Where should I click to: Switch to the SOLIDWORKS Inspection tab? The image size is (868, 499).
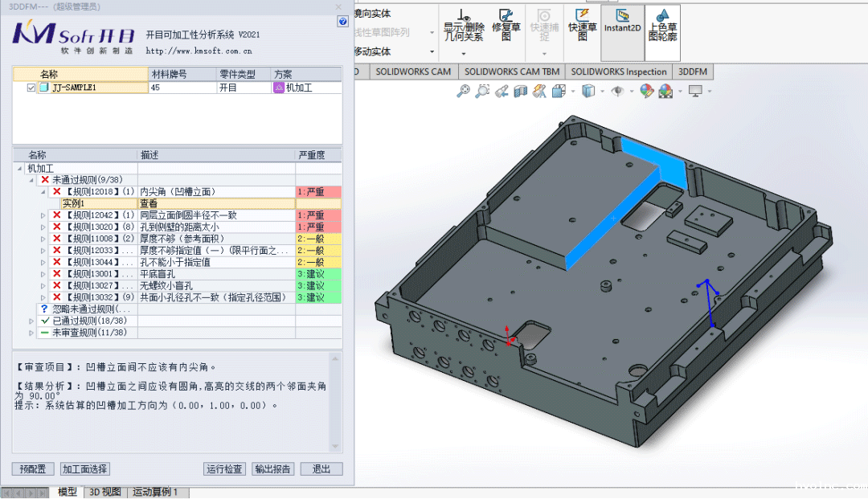point(619,72)
